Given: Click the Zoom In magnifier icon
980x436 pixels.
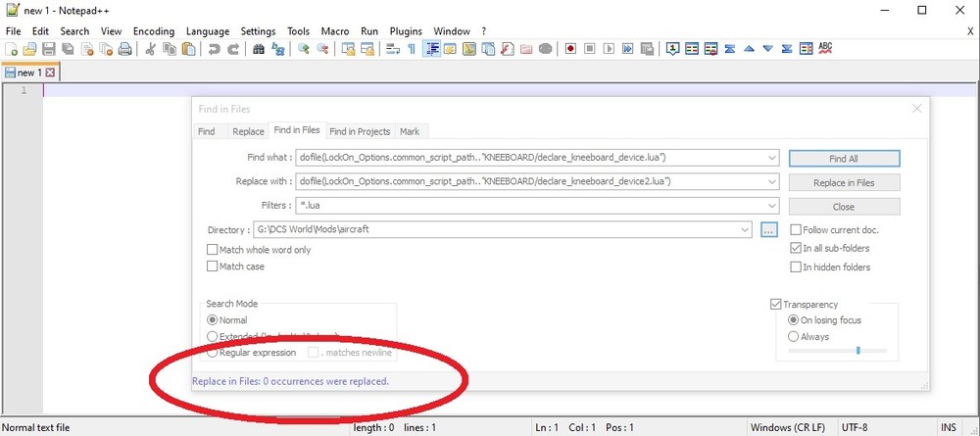Looking at the screenshot, I should (304, 49).
